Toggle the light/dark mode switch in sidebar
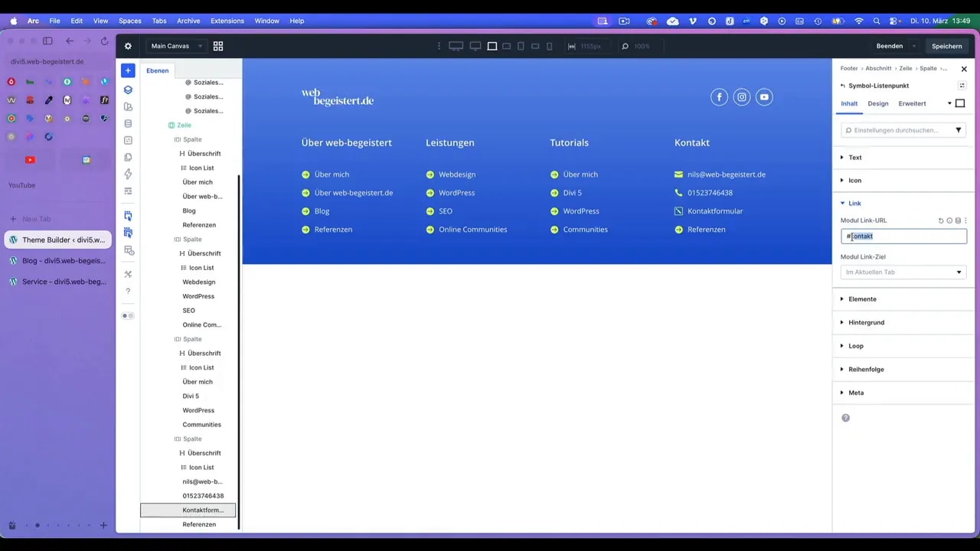Screen dimensions: 980x551 pos(128,315)
